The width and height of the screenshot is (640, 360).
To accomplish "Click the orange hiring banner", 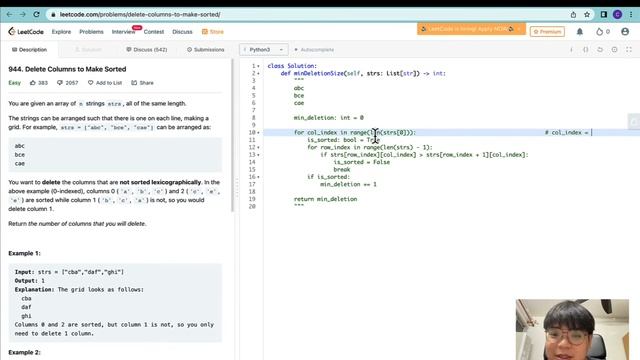I will pos(471,29).
